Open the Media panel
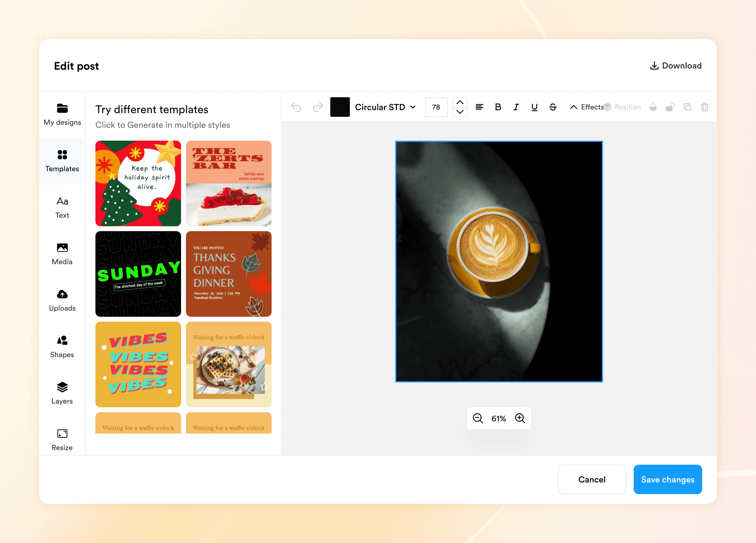The image size is (756, 543). click(x=62, y=254)
